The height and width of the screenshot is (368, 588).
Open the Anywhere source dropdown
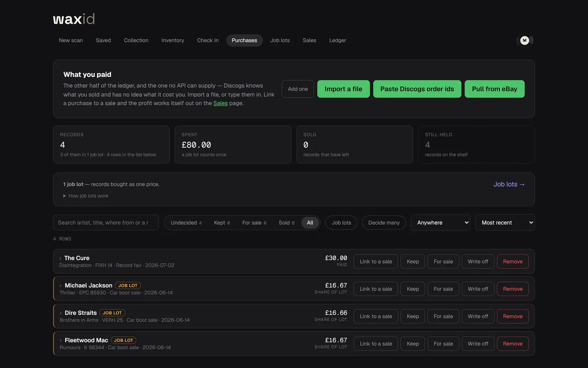[441, 222]
